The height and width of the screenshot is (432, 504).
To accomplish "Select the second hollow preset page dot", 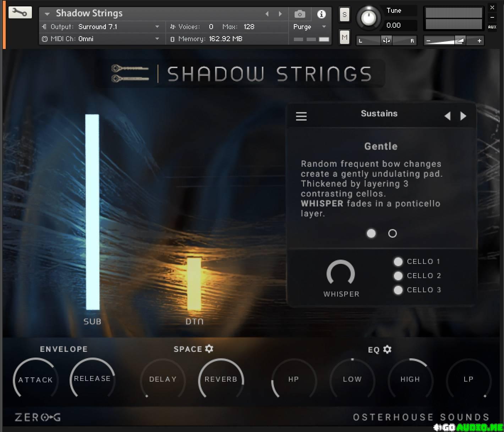I will (393, 233).
